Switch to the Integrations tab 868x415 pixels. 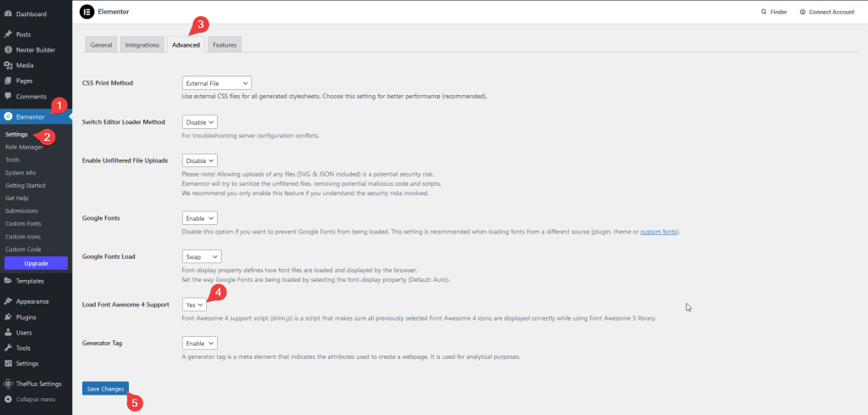coord(142,44)
